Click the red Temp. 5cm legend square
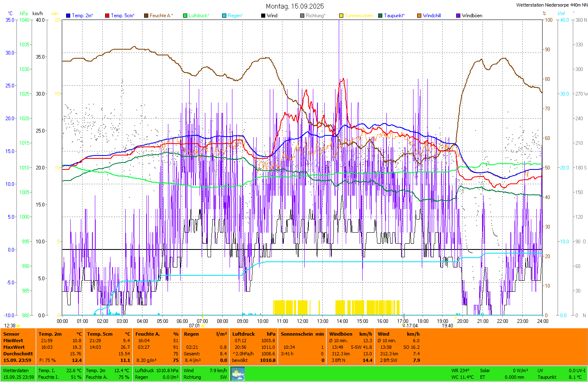This screenshot has height=382, width=588. [107, 16]
